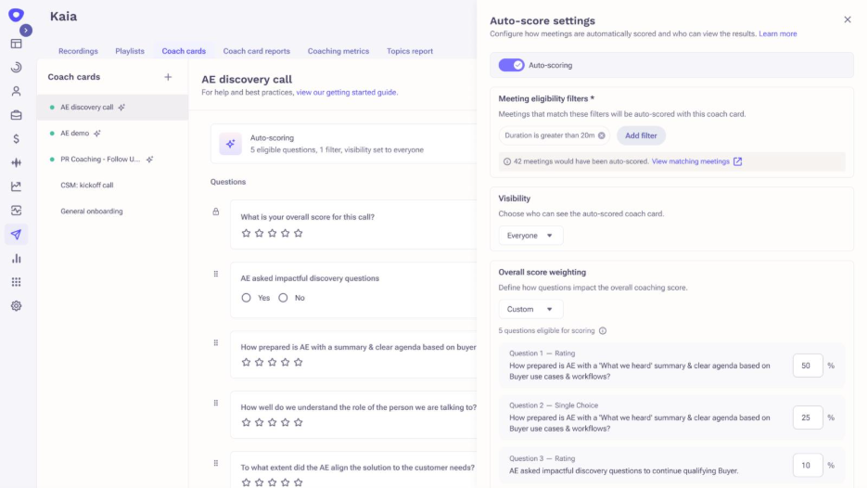Image resolution: width=868 pixels, height=488 pixels.
Task: Click the Auto-scoring summary card text
Action: click(337, 144)
